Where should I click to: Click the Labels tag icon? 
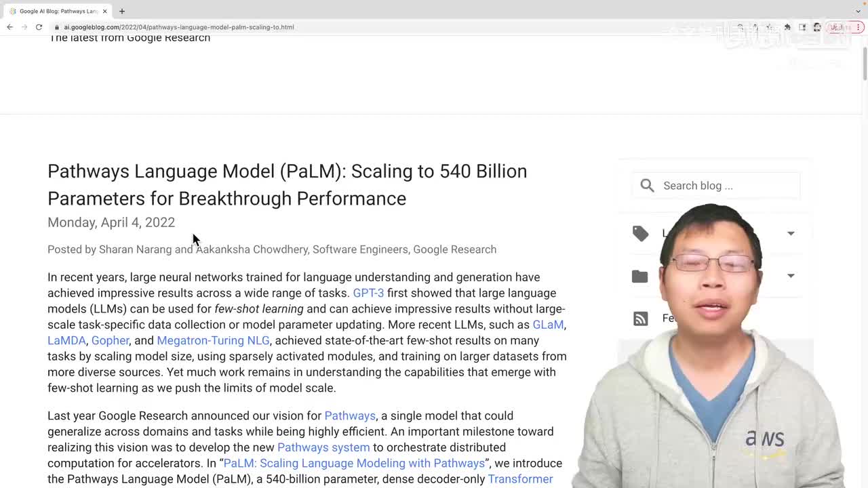coord(641,233)
